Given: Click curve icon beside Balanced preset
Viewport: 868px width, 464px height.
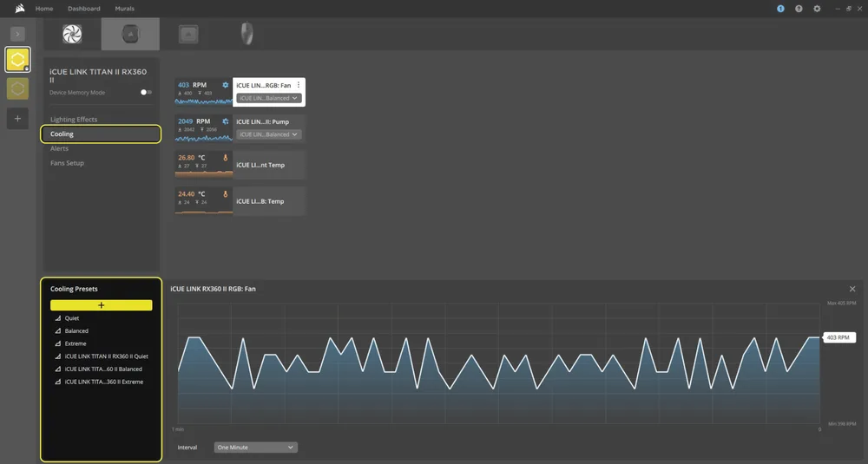Looking at the screenshot, I should click(x=57, y=331).
